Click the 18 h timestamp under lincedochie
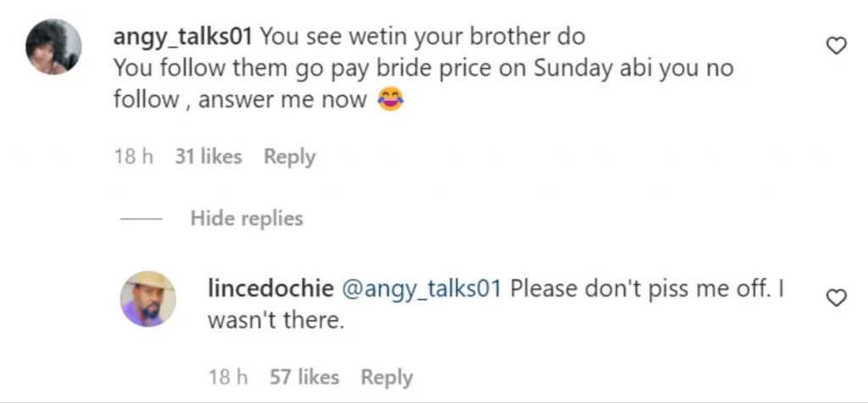868x403 pixels. (x=227, y=378)
